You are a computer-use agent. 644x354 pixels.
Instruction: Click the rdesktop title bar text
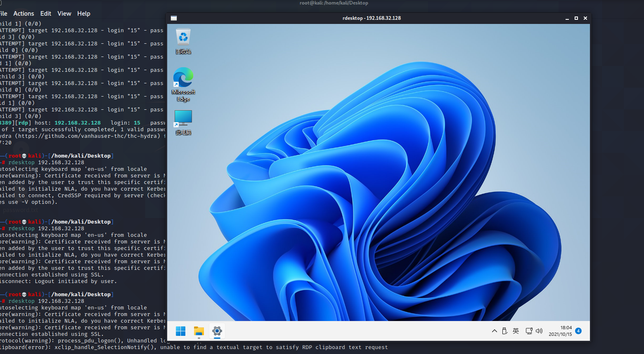click(372, 18)
